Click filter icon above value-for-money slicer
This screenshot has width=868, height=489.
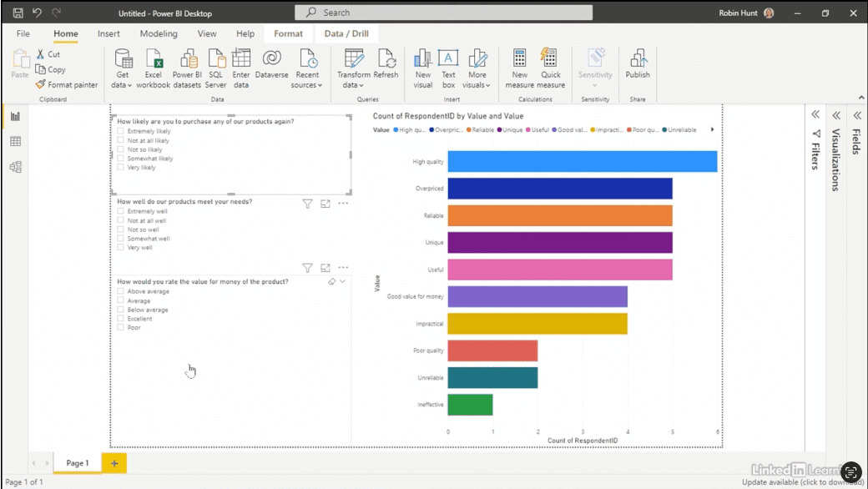pos(307,268)
